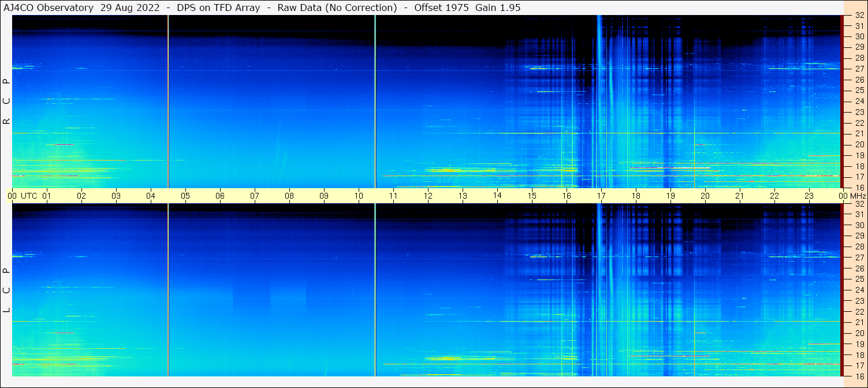Click the L C P panel label
This screenshot has height=388, width=868.
pyautogui.click(x=7, y=290)
